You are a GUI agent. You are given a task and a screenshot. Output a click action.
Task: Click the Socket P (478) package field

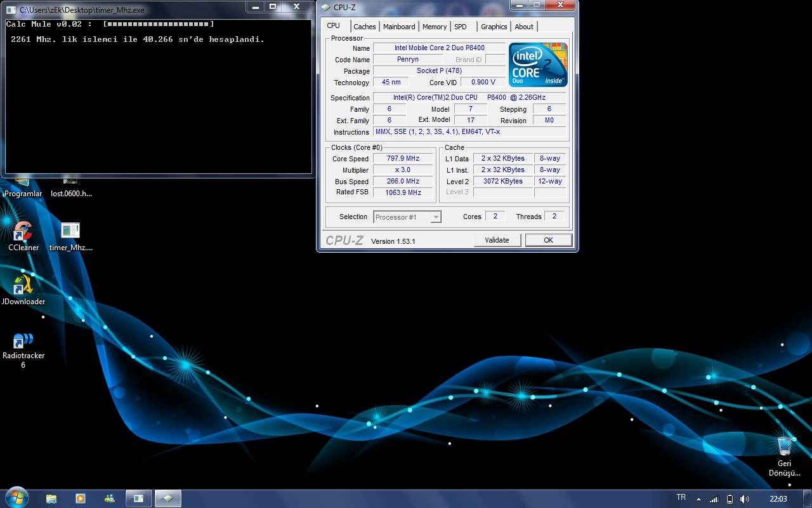pos(439,70)
